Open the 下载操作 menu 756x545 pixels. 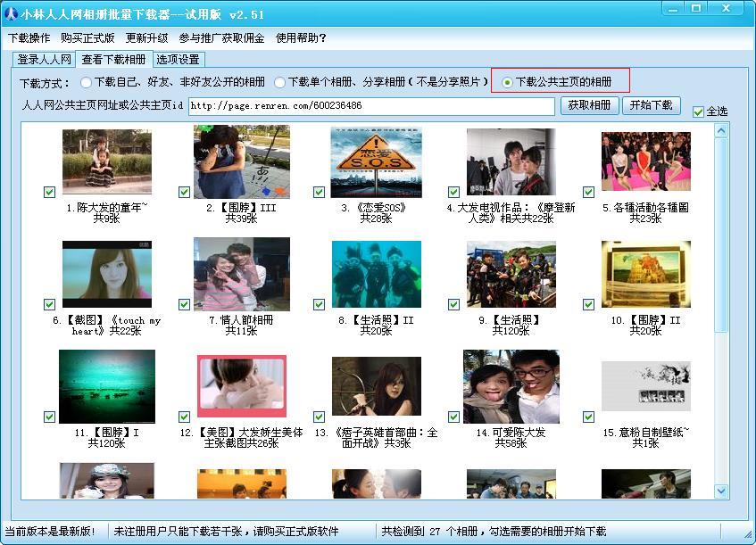pos(29,38)
